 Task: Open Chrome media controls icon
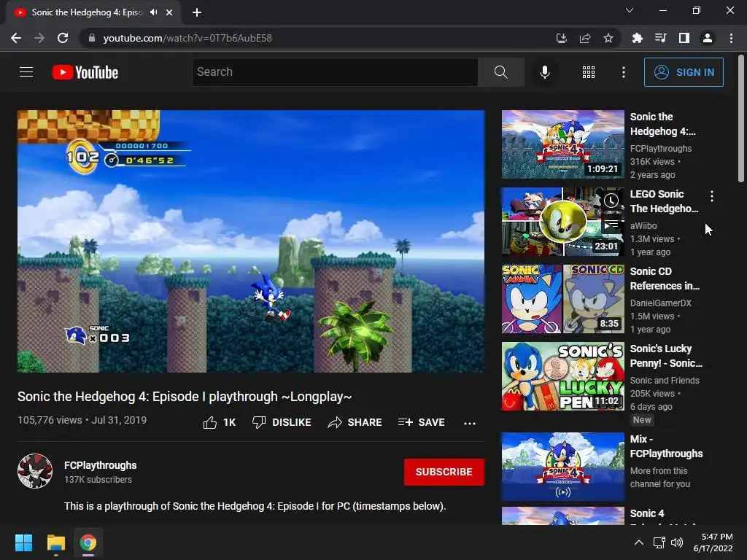(660, 38)
